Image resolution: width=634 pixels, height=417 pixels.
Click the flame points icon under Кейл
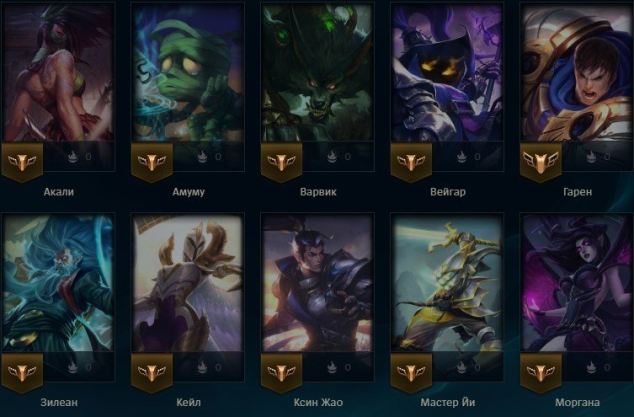tap(202, 367)
